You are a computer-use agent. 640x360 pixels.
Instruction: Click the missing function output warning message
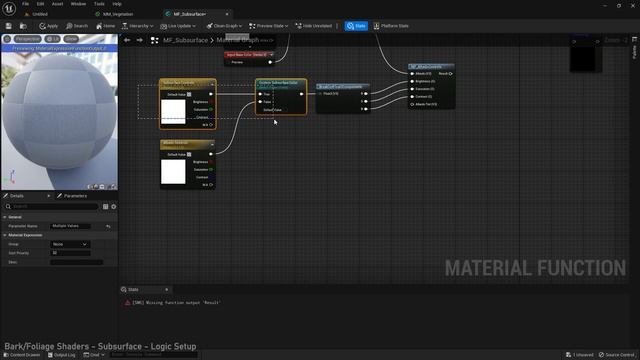coord(176,303)
